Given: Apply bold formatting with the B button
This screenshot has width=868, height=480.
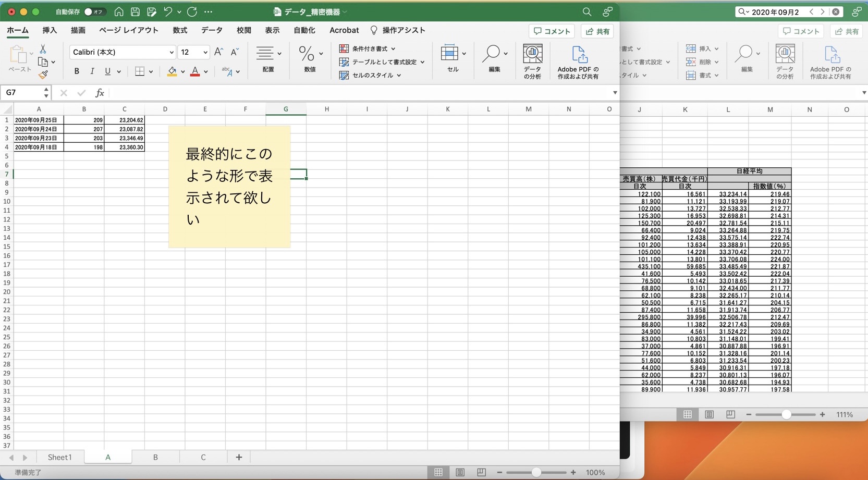Looking at the screenshot, I should (x=77, y=71).
